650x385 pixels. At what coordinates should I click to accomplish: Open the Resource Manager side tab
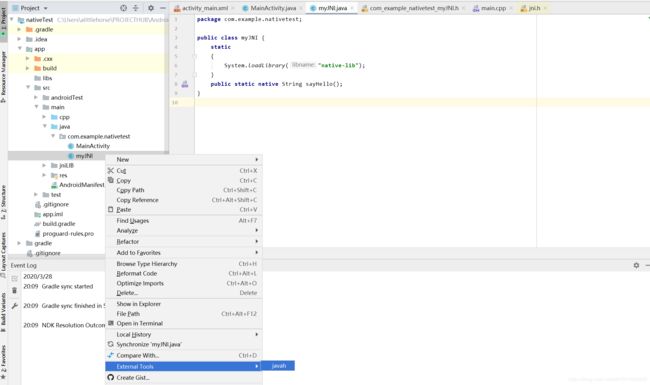(x=3, y=77)
